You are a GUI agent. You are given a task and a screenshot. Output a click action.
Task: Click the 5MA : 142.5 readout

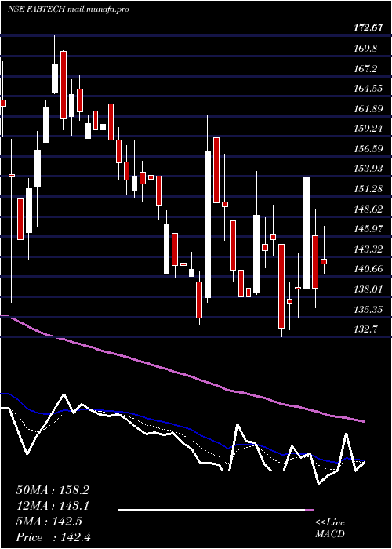49,522
